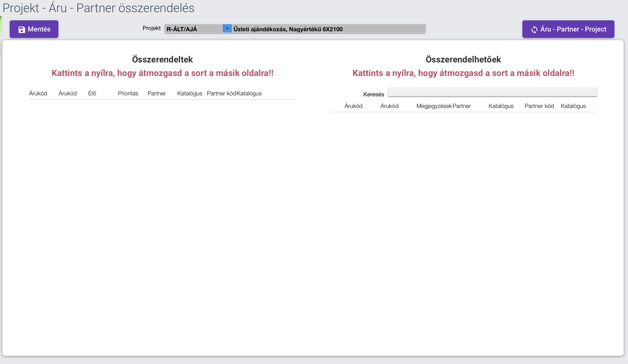Expand the Projekt dropdown arrow
This screenshot has width=628, height=364.
coord(227,29)
